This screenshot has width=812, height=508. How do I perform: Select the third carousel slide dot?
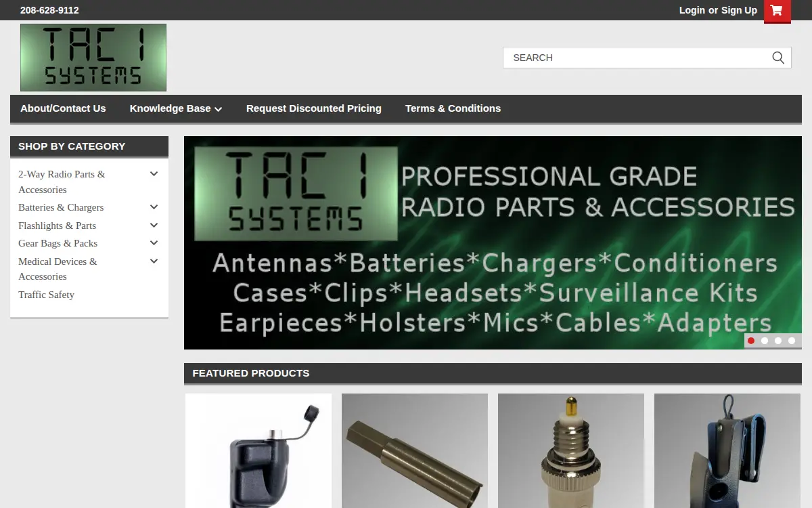pyautogui.click(x=778, y=341)
